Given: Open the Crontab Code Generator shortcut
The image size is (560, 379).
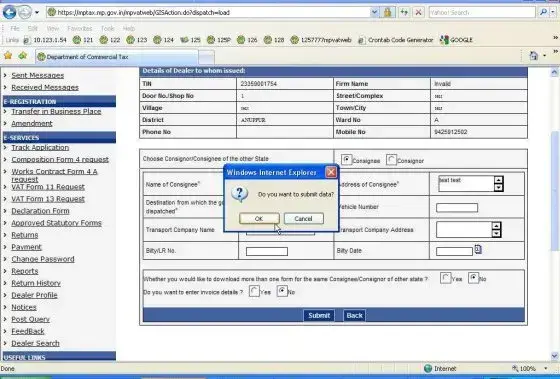Looking at the screenshot, I should click(x=395, y=40).
